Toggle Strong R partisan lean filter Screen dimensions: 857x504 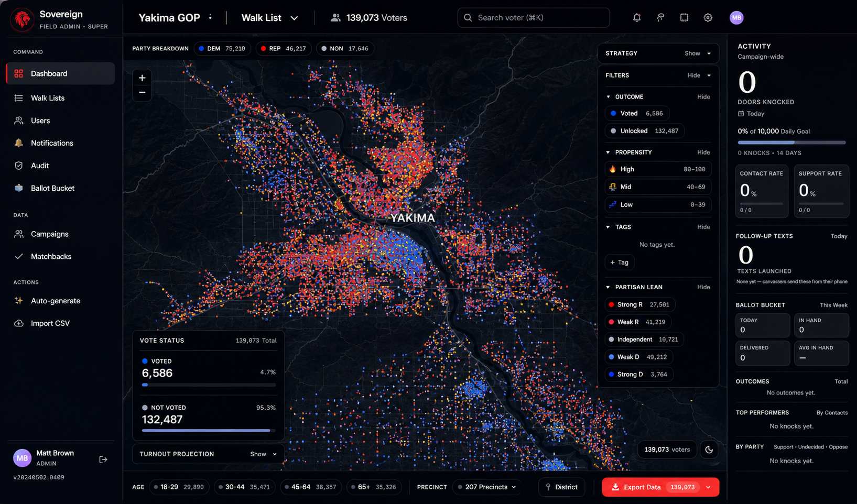coord(640,304)
